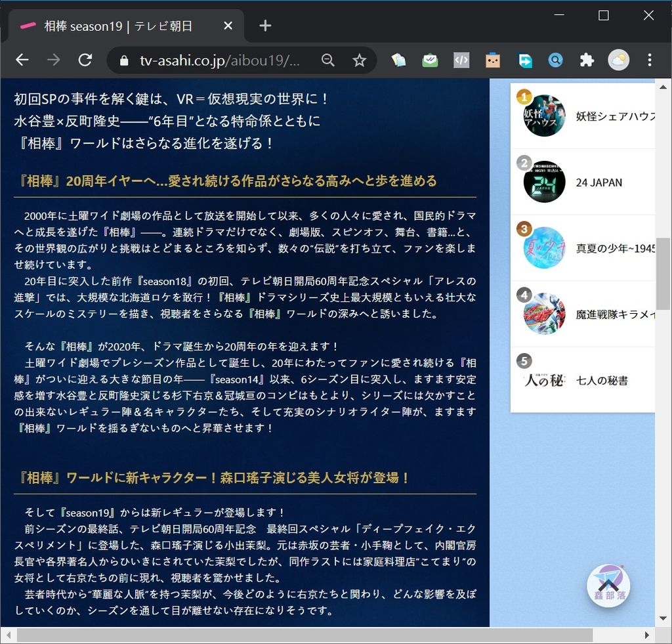This screenshot has width=672, height=644.
Task: Click the vertical scrollbar down arrow
Action: [x=663, y=618]
